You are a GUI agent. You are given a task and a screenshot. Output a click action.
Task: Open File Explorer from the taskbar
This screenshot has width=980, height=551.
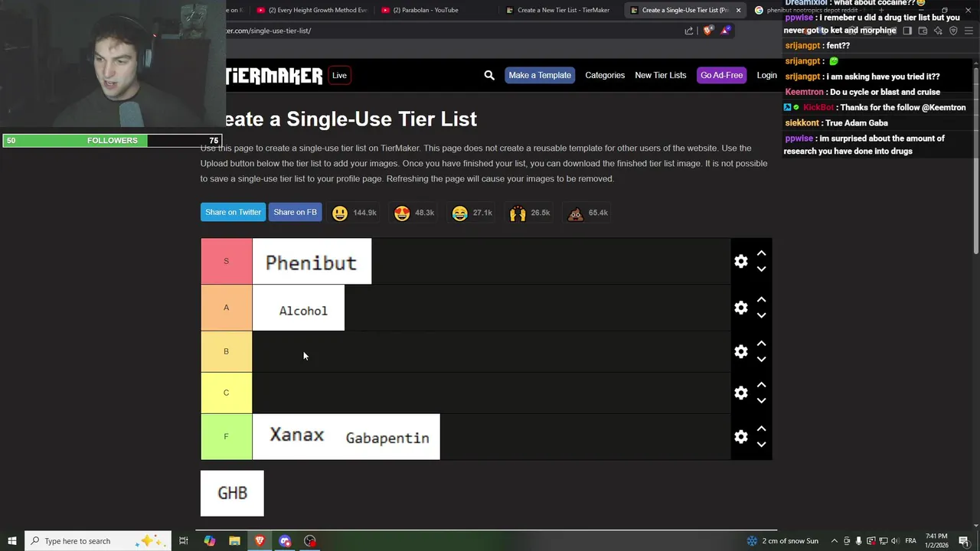point(234,541)
